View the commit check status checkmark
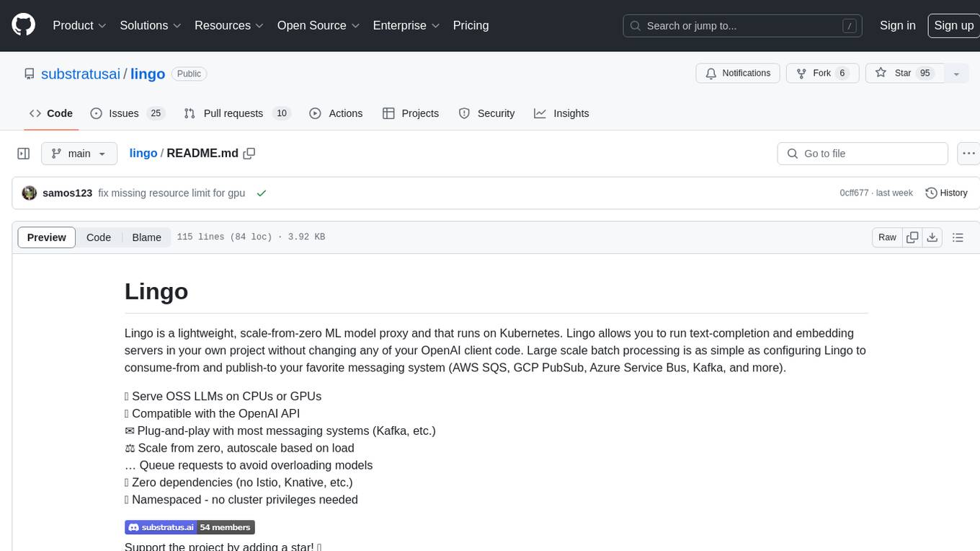This screenshot has height=551, width=980. (262, 193)
